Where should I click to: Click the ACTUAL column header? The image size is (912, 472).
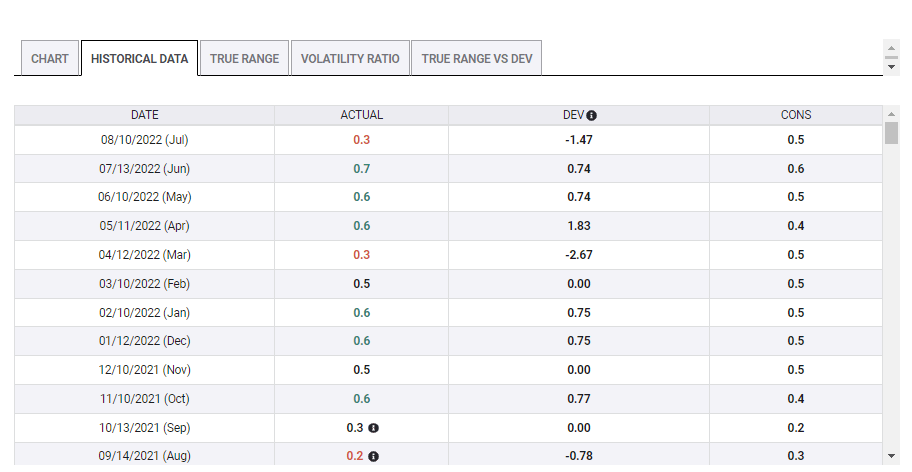[x=361, y=115]
